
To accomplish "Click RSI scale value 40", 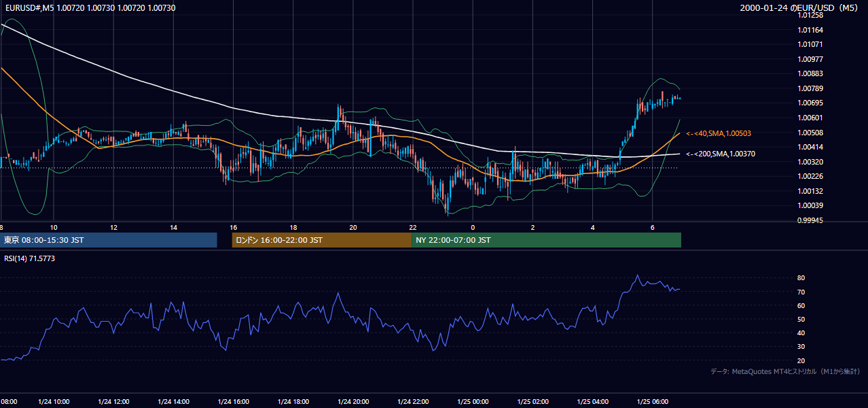I will tap(801, 333).
